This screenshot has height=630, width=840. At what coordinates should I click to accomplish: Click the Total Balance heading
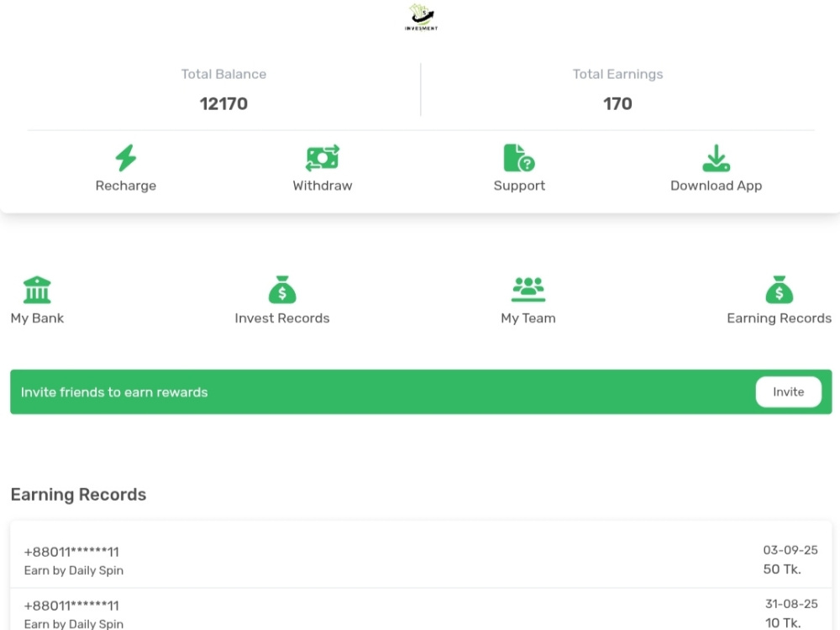[224, 74]
